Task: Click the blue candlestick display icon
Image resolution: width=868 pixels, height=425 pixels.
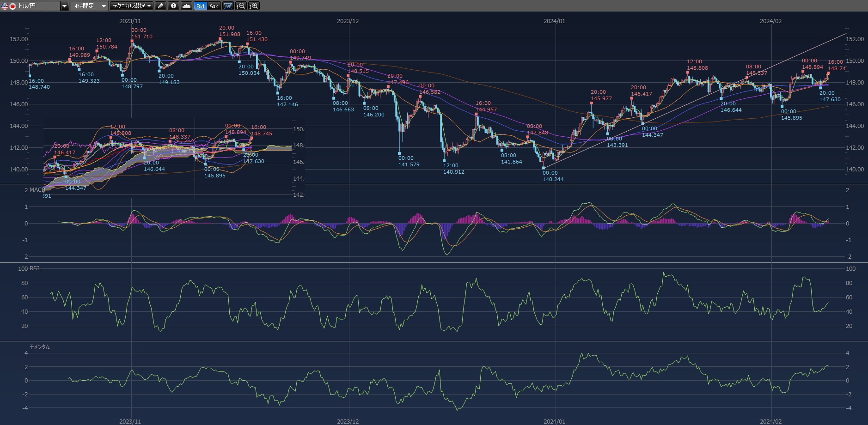Action: (x=228, y=6)
